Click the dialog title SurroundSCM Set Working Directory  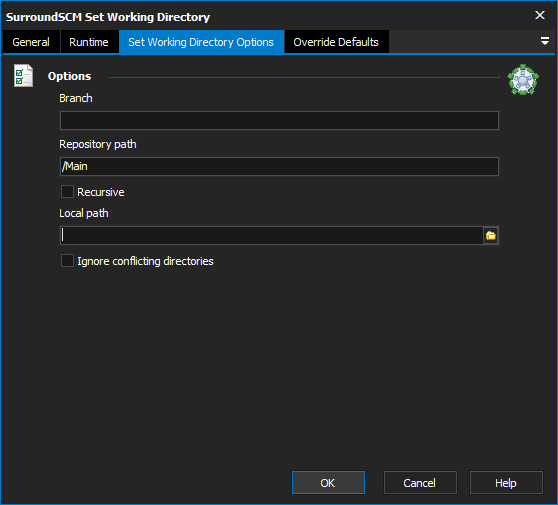[x=108, y=17]
